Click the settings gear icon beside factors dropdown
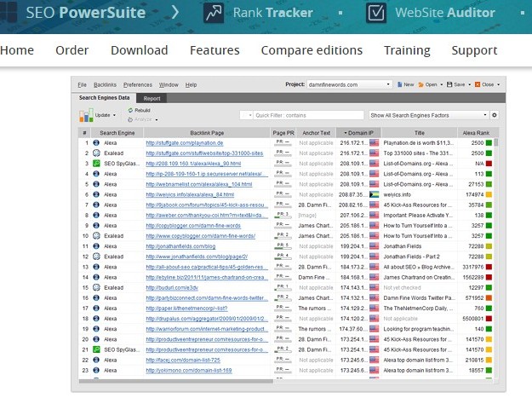 [x=495, y=115]
